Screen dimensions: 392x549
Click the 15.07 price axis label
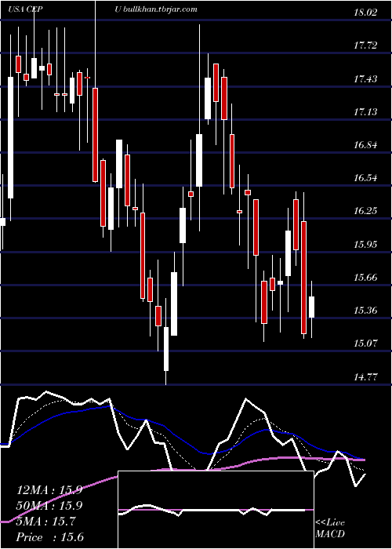(365, 344)
